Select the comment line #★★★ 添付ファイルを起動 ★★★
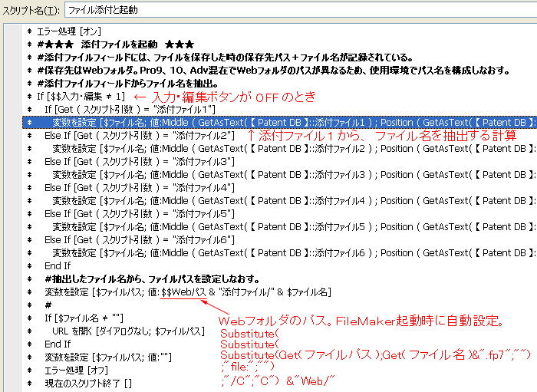 pos(115,44)
